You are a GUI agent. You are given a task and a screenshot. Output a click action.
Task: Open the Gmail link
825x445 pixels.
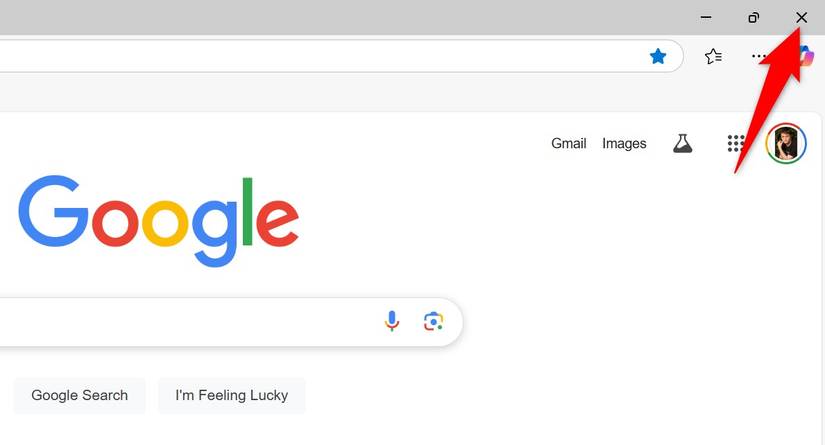point(568,143)
